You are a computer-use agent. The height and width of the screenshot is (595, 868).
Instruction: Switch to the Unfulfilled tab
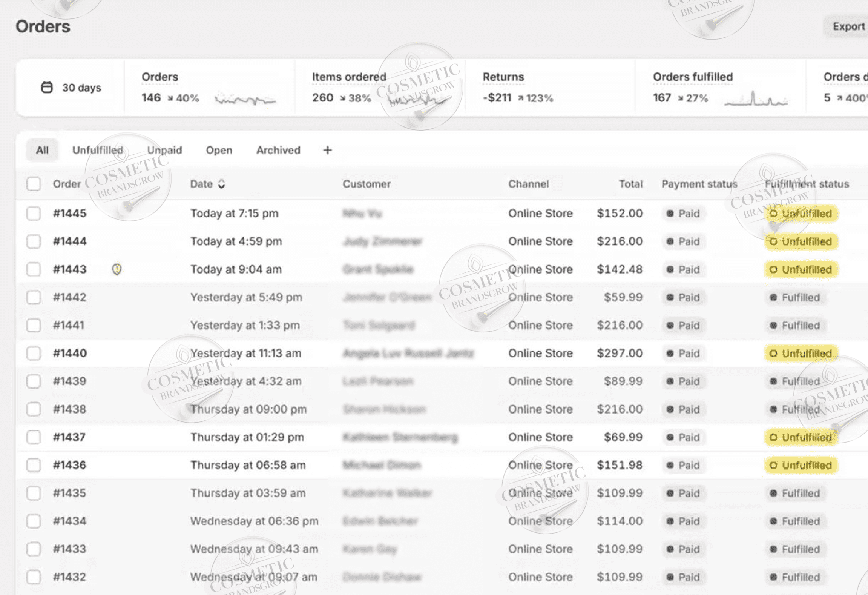98,150
